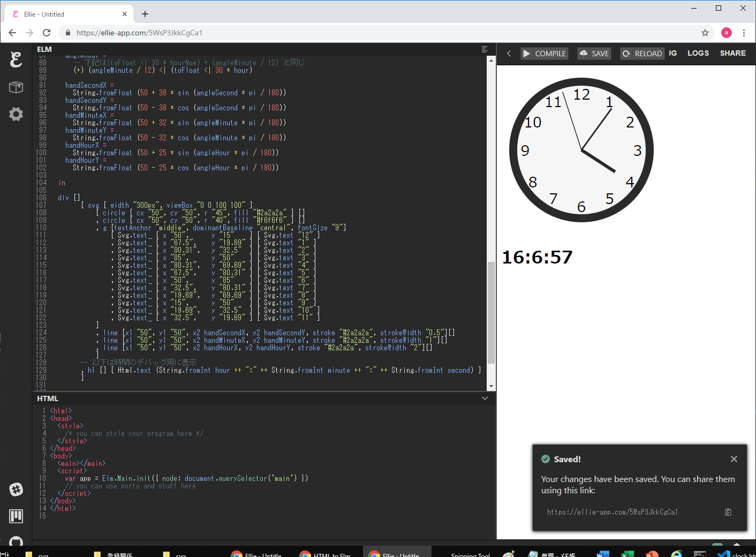Save the current project
Image resolution: width=756 pixels, height=557 pixels.
(594, 54)
